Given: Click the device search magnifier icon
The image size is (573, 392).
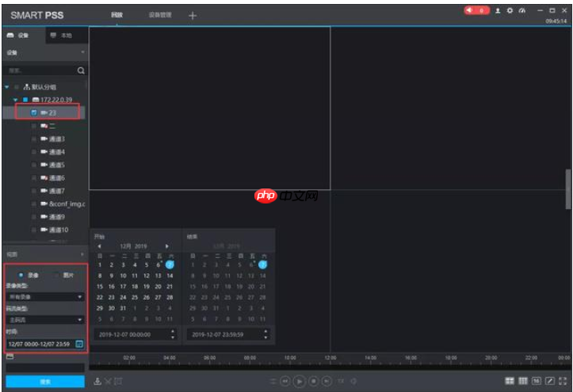Looking at the screenshot, I should [x=81, y=70].
